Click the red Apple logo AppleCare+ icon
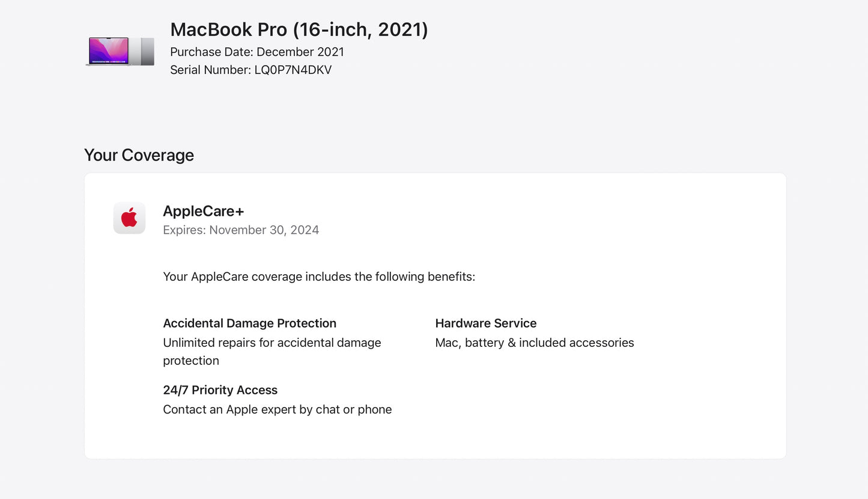The image size is (868, 499). (129, 218)
